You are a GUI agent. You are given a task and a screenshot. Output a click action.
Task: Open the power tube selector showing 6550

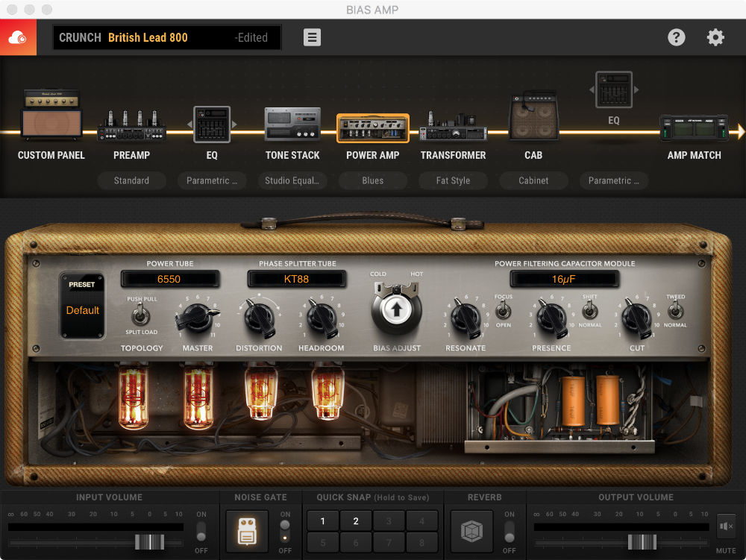coord(170,279)
